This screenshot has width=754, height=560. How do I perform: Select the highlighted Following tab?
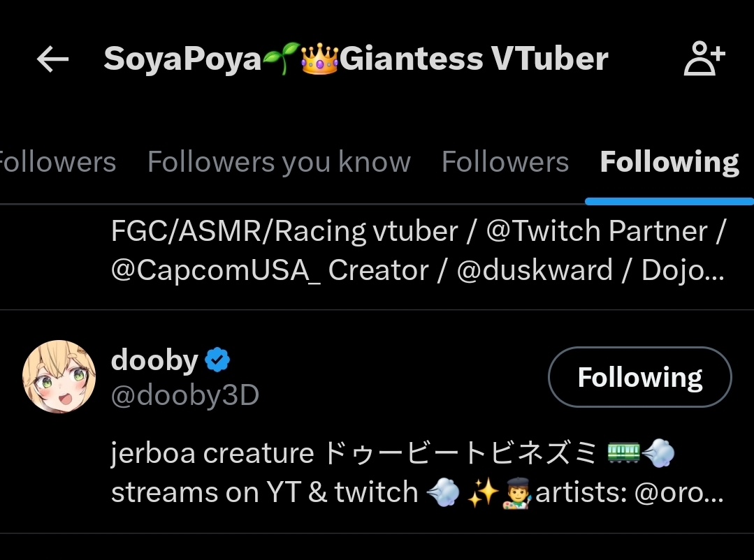[669, 162]
